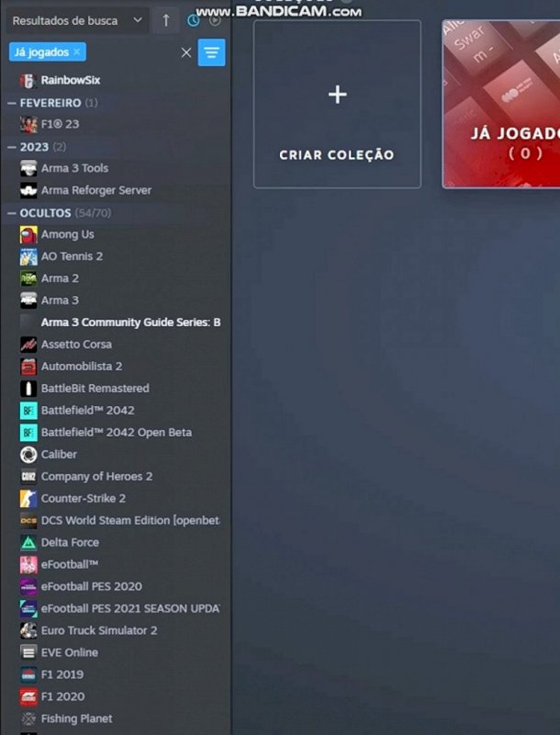Click the EVE Online icon
This screenshot has height=735, width=560.
28,652
